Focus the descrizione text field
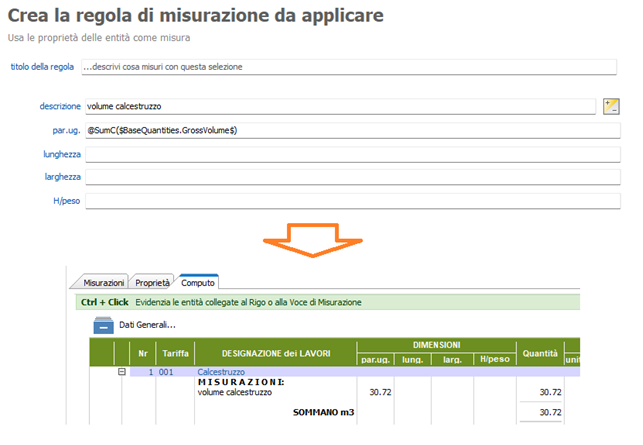The image size is (643, 445). [340, 106]
